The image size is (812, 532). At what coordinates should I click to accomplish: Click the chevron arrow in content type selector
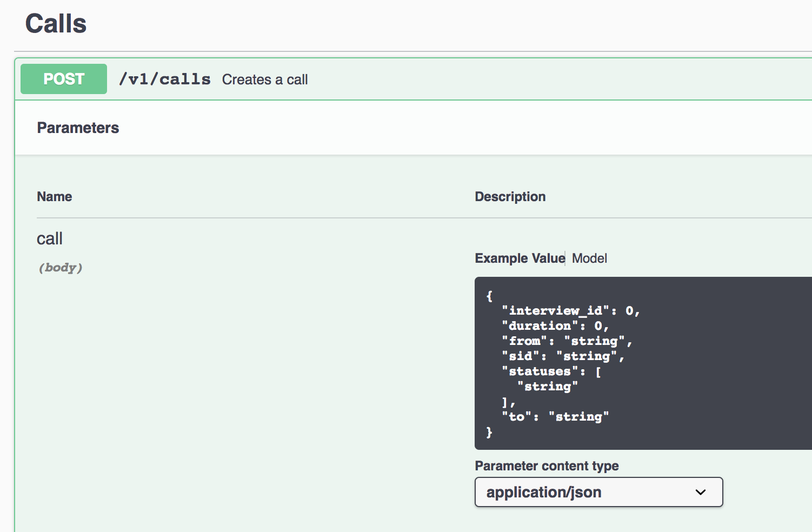tap(701, 492)
